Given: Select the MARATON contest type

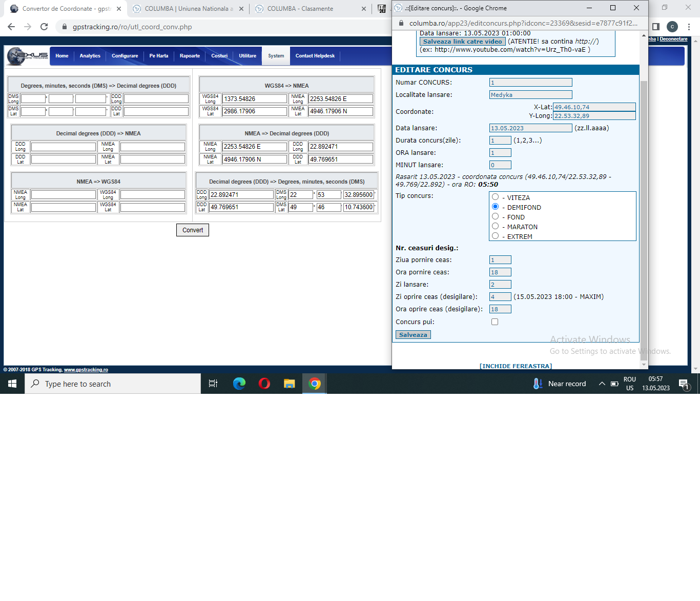Looking at the screenshot, I should [x=495, y=226].
